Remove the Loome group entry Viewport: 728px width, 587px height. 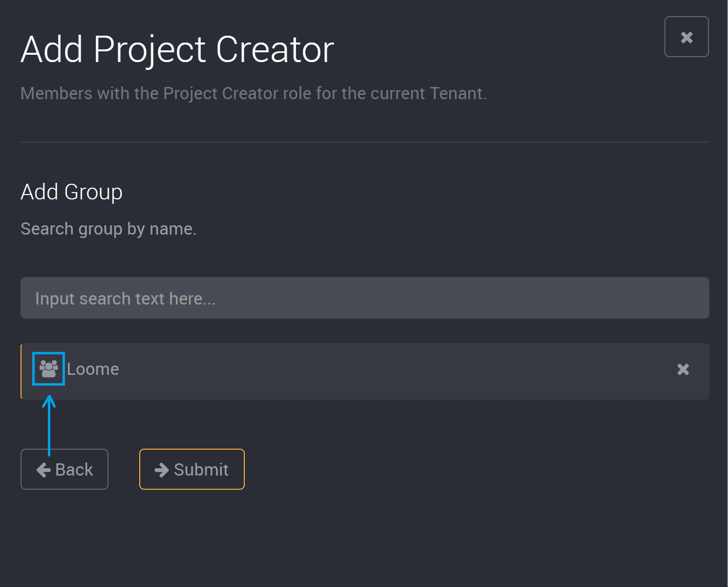(x=683, y=370)
